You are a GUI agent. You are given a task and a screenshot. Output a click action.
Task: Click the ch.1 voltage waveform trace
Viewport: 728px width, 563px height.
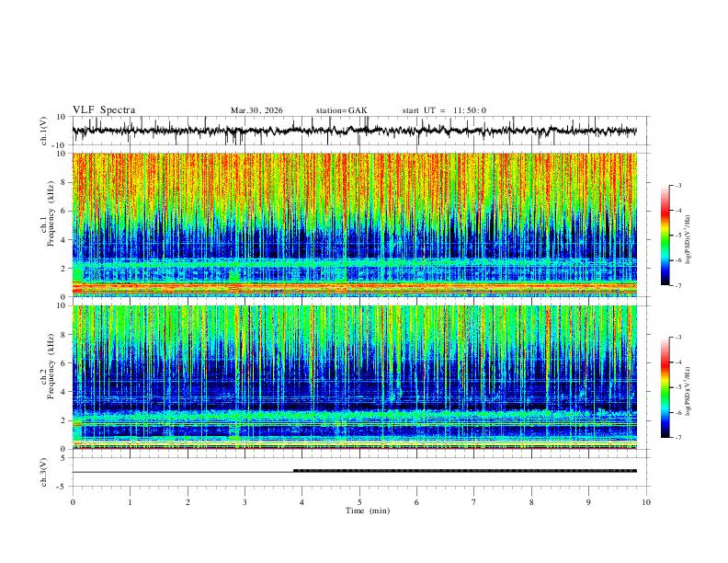354,131
